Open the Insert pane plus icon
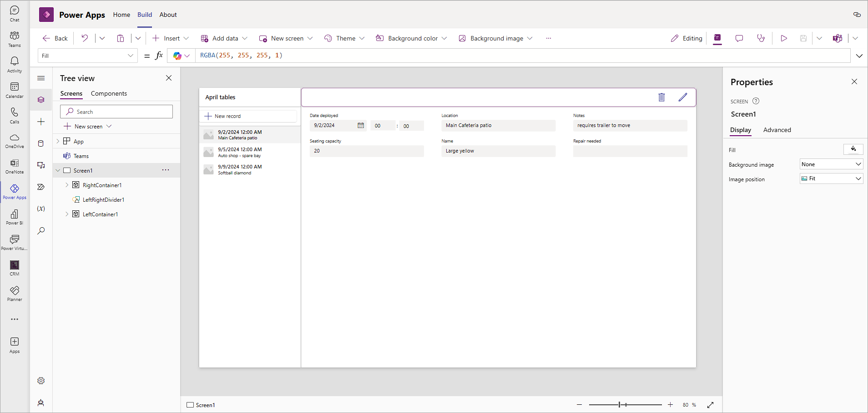 tap(41, 122)
